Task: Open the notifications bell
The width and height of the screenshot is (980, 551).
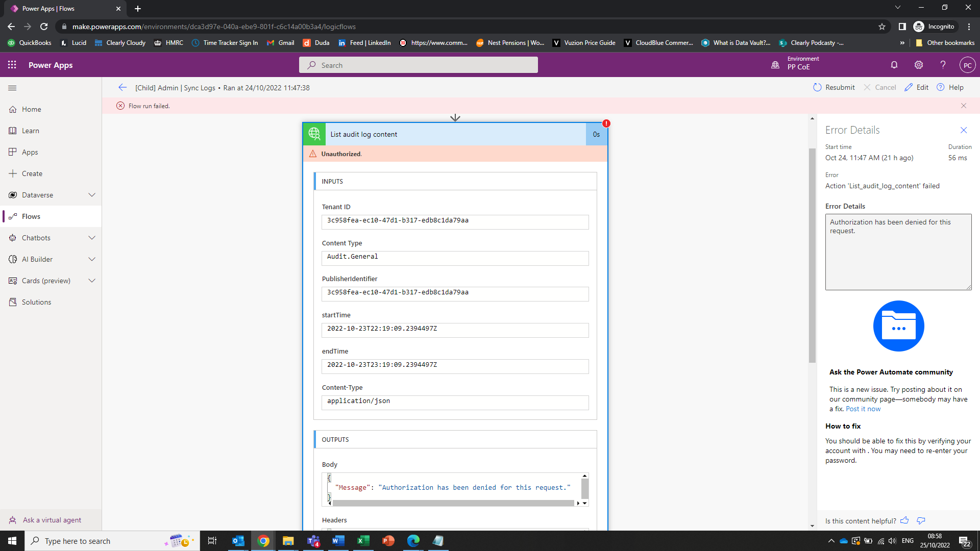Action: [x=894, y=65]
